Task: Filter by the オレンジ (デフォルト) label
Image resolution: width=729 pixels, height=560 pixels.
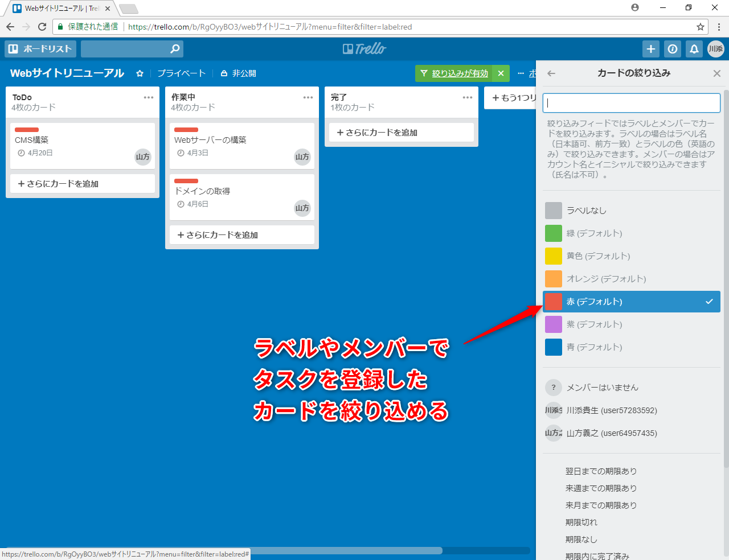Action: pyautogui.click(x=632, y=279)
